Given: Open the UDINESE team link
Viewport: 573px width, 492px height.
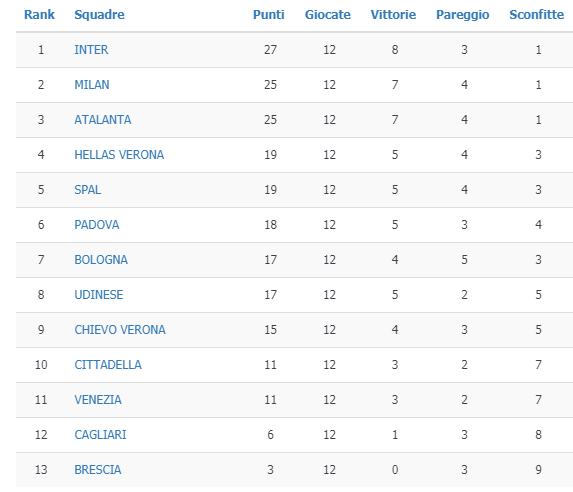Looking at the screenshot, I should pos(99,295).
